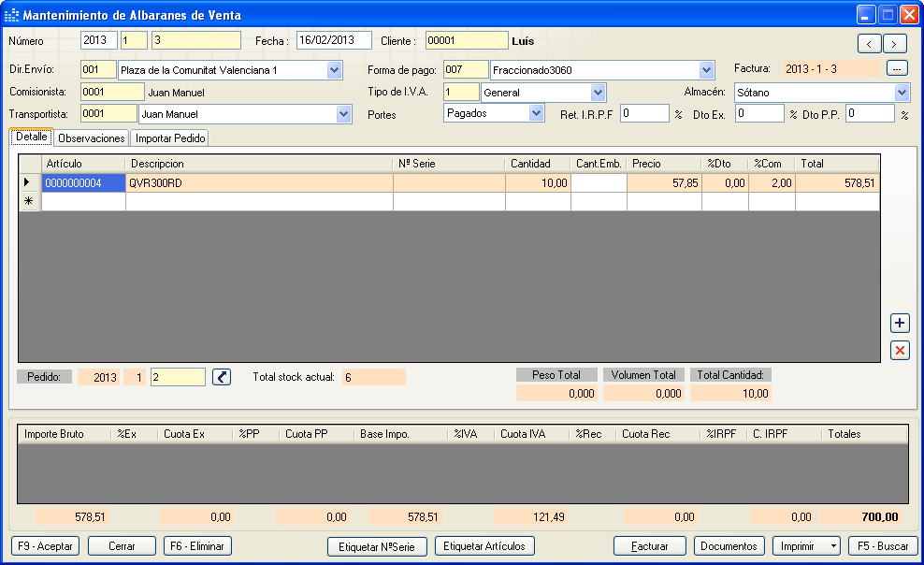Image resolution: width=924 pixels, height=565 pixels.
Task: Expand the Almacén Sótano dropdown
Action: [902, 93]
